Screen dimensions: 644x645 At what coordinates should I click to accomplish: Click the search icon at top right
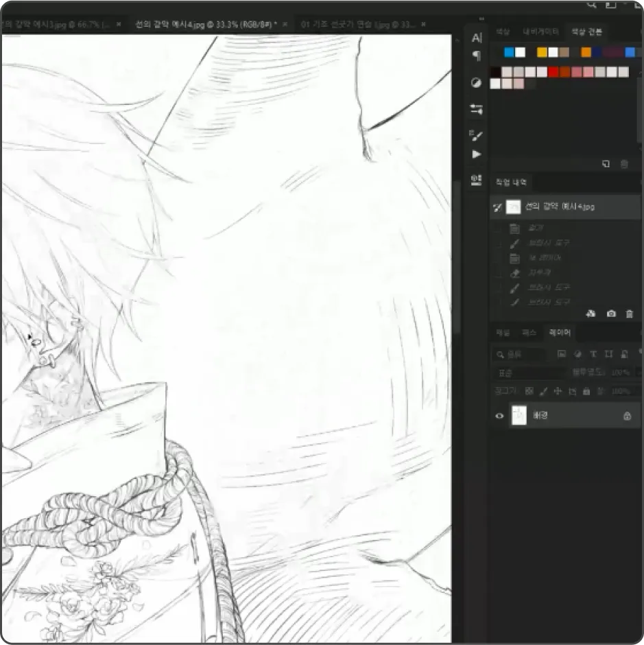tap(592, 5)
